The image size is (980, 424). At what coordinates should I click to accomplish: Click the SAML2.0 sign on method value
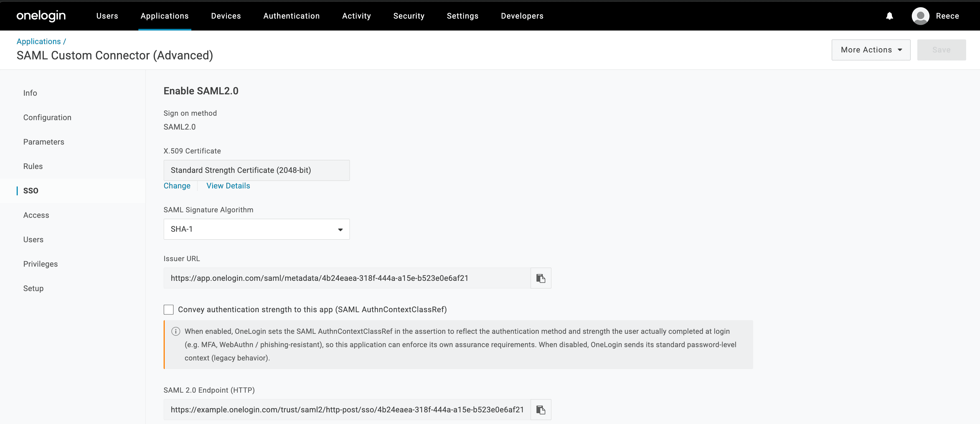point(180,127)
